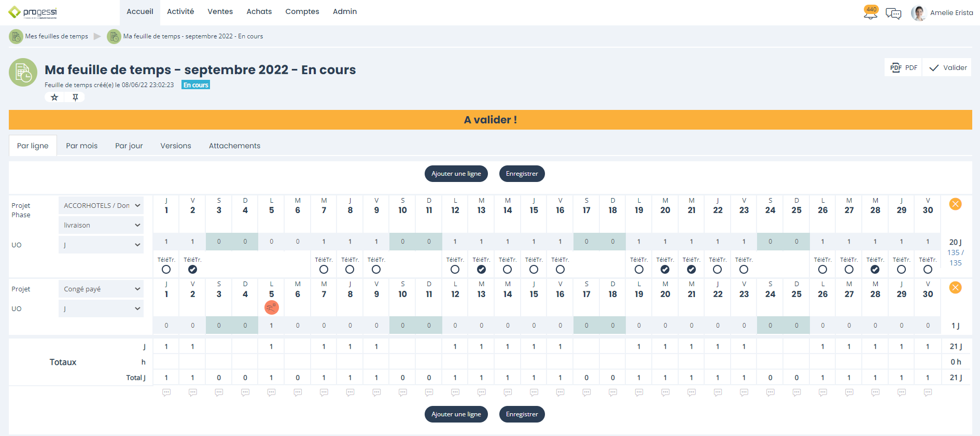Open the Versions tab
This screenshot has height=436, width=980.
coord(176,146)
